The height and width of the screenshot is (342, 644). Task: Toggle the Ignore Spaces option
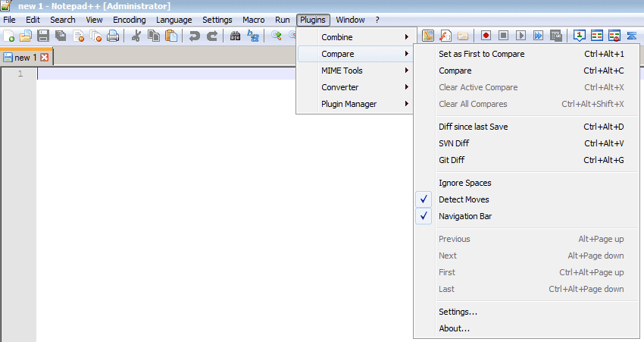click(526, 183)
